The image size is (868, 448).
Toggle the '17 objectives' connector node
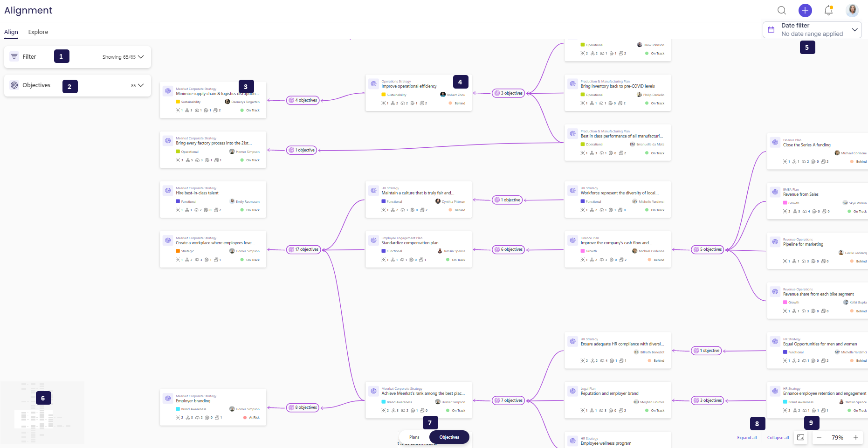tap(303, 249)
